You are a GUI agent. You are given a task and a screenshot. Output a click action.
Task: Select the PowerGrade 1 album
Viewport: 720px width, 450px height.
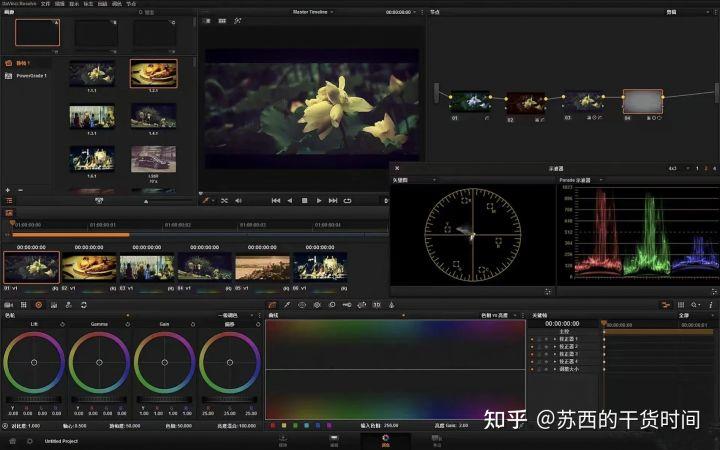tap(26, 76)
